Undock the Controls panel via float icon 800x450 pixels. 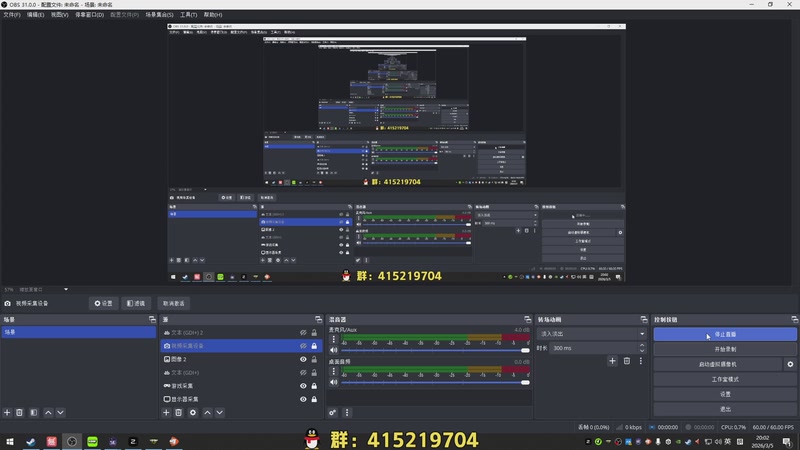tap(794, 319)
